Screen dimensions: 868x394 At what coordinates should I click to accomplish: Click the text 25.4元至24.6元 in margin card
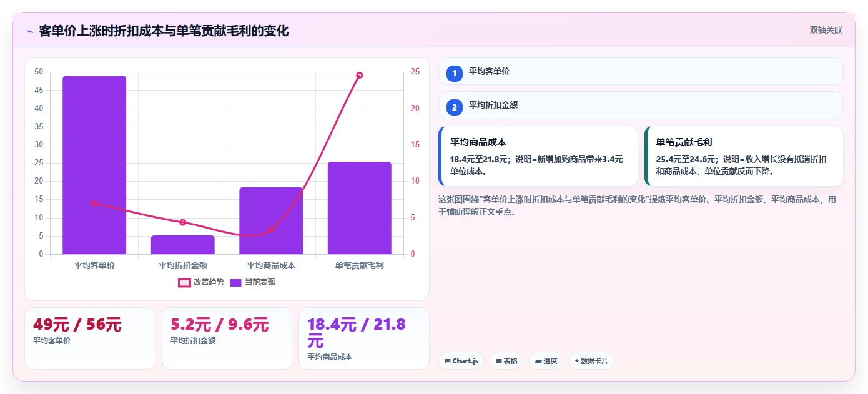(683, 159)
